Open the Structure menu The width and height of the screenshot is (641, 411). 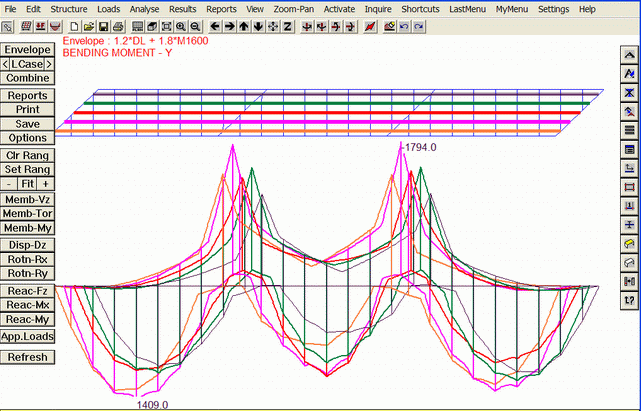(69, 9)
